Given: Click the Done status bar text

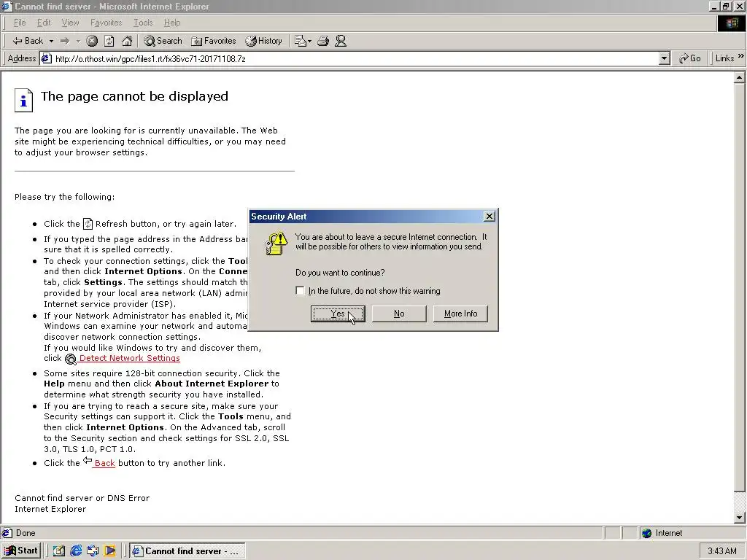Looking at the screenshot, I should point(26,533).
